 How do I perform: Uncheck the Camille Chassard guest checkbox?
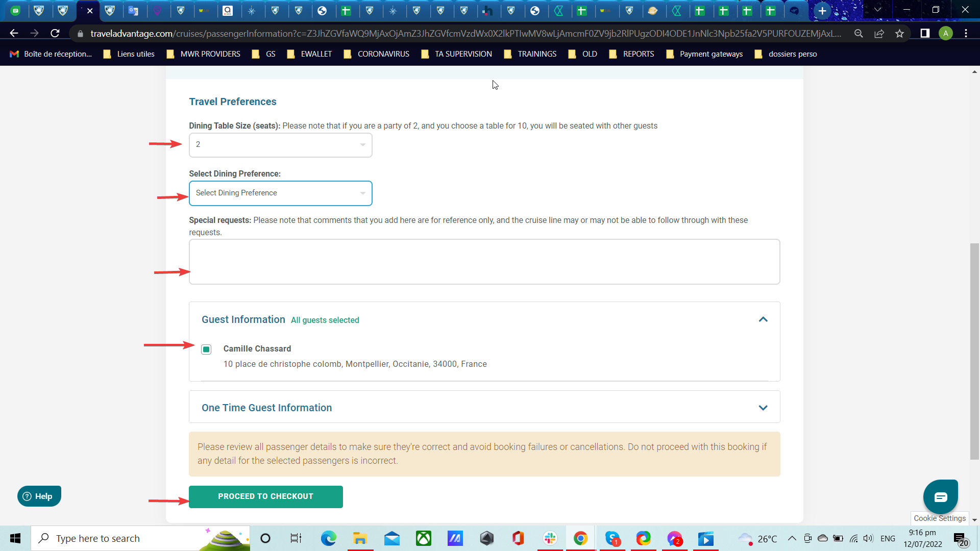pos(206,349)
